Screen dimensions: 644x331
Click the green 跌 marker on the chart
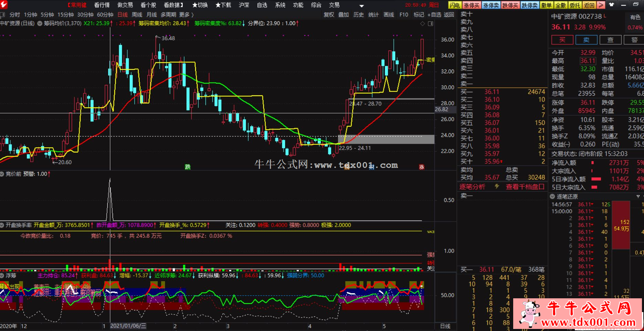(x=188, y=167)
